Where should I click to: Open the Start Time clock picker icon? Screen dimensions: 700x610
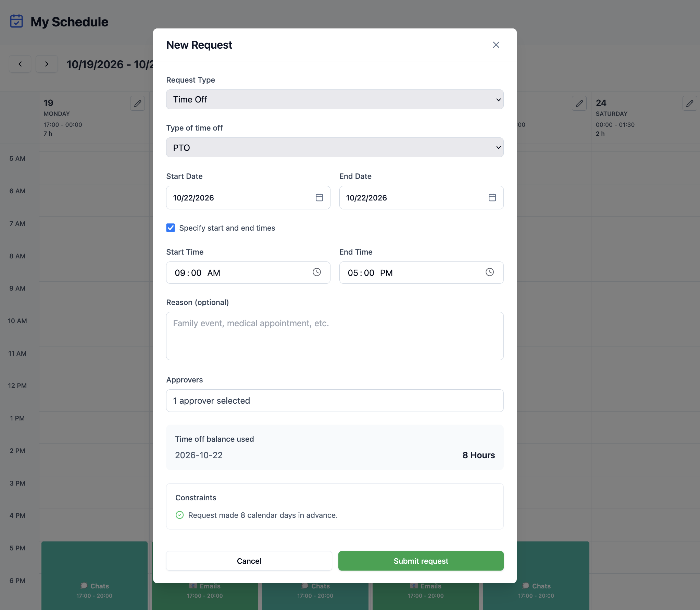(317, 272)
